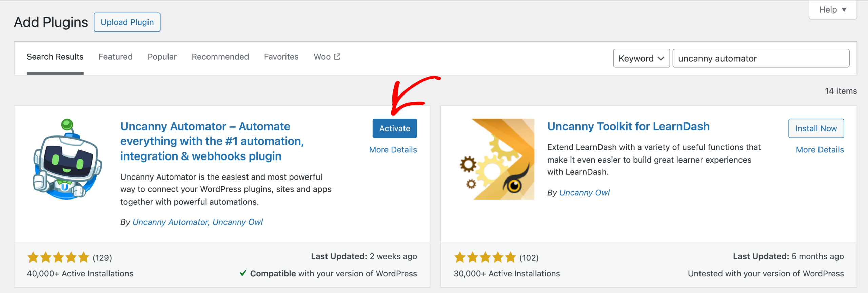The image size is (868, 293).
Task: Click the Uncanny Owl author link on the Automator card
Action: coord(238,222)
